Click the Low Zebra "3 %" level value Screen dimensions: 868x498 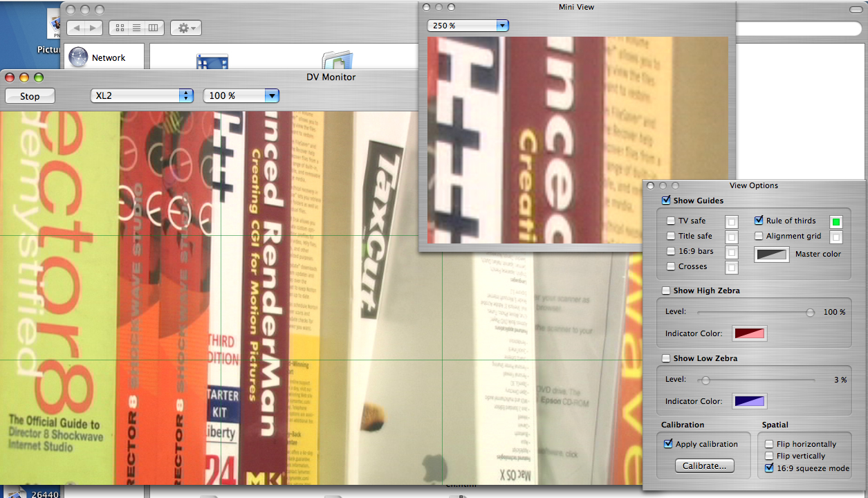(x=840, y=380)
